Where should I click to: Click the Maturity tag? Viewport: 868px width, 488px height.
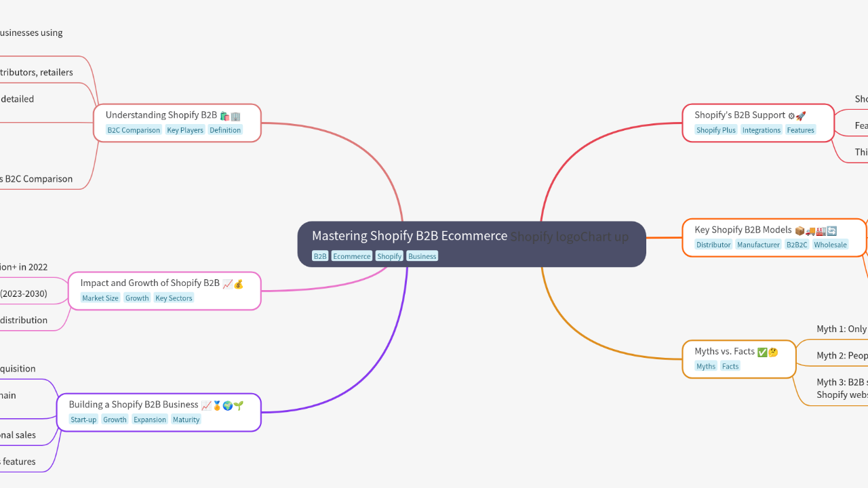(186, 420)
